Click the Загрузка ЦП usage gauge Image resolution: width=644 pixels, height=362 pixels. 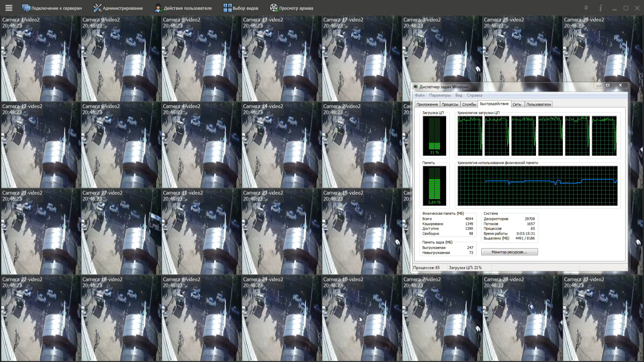(434, 136)
